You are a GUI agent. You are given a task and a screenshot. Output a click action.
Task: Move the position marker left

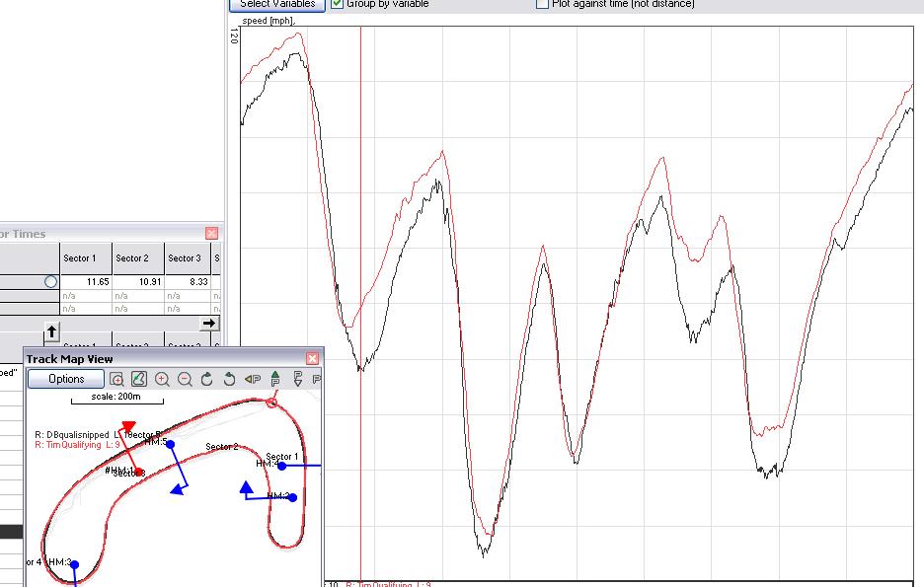pyautogui.click(x=252, y=379)
